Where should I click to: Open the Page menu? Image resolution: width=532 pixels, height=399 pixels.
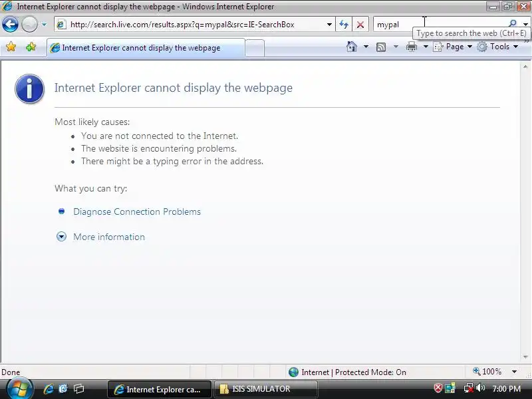coord(454,47)
